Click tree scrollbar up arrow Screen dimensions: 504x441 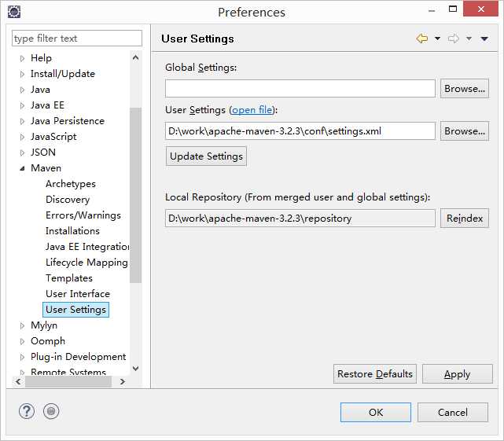click(136, 58)
